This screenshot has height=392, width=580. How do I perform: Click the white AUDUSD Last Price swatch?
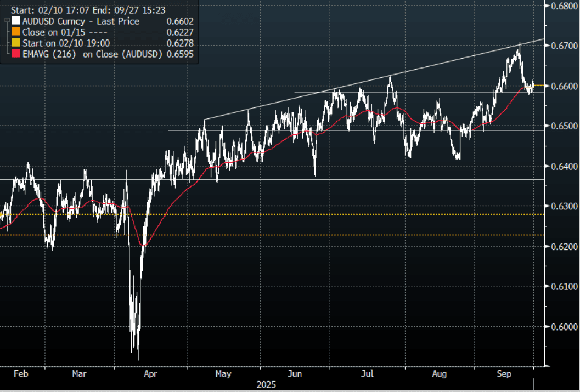point(14,21)
